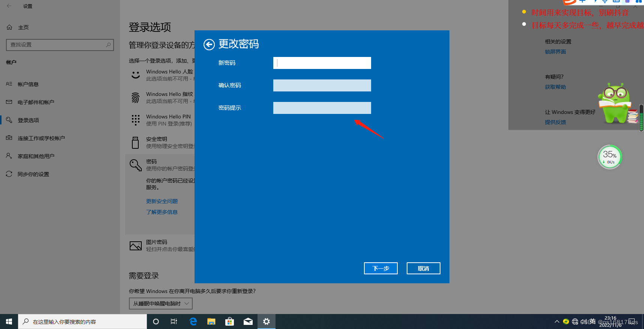Image resolution: width=644 pixels, height=329 pixels.
Task: Open Cortana from the taskbar
Action: point(156,322)
